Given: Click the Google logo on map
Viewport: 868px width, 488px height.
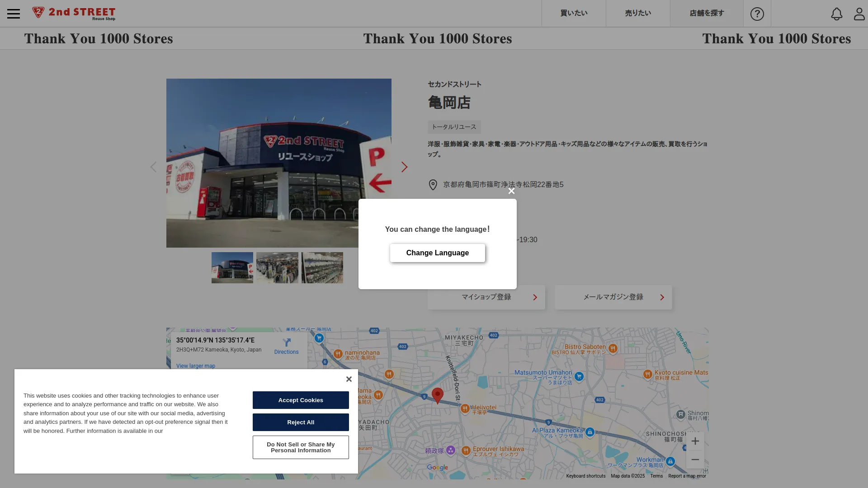Looking at the screenshot, I should point(438,468).
